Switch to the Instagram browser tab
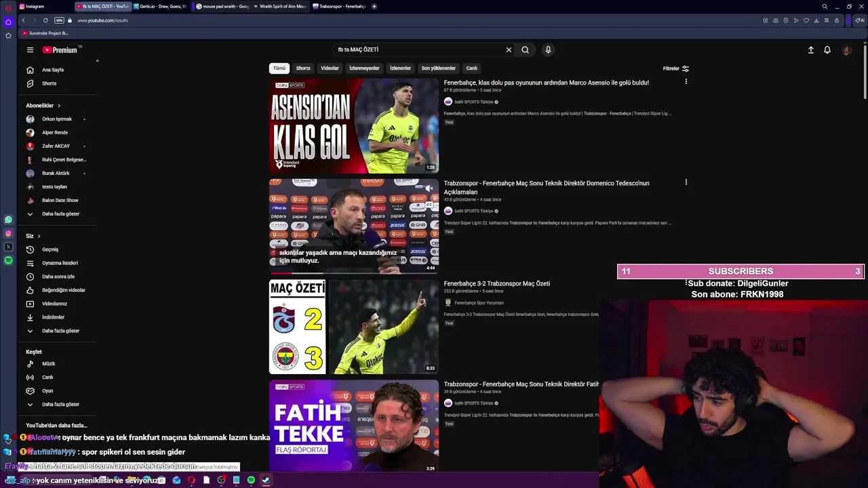The image size is (868, 488). click(x=44, y=6)
